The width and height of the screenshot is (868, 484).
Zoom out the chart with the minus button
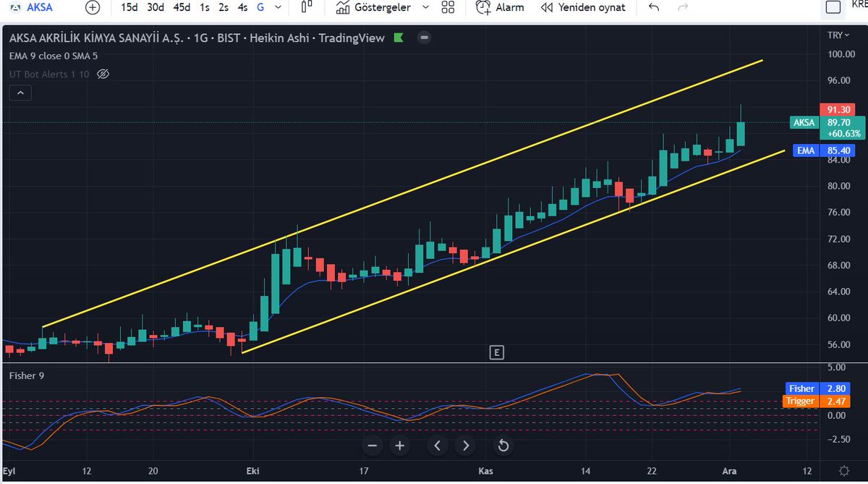373,446
